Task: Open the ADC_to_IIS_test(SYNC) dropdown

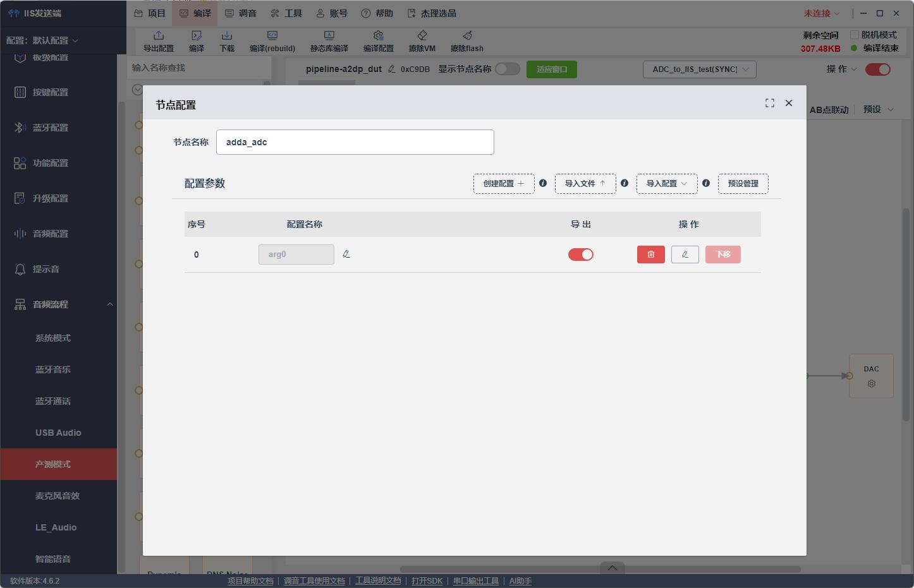Action: click(700, 69)
